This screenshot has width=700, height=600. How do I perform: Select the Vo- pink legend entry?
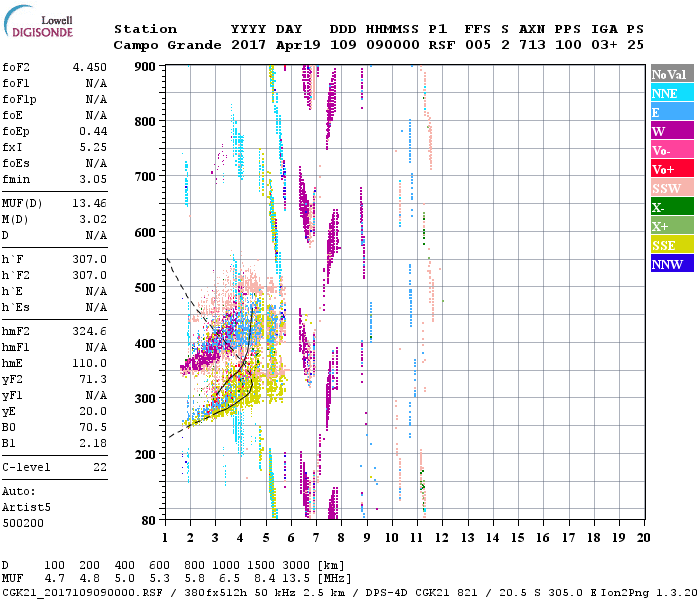[672, 150]
